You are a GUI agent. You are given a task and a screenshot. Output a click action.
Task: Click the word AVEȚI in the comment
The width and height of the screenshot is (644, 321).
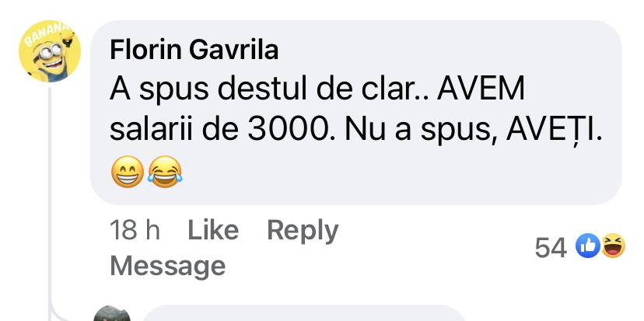click(x=554, y=131)
